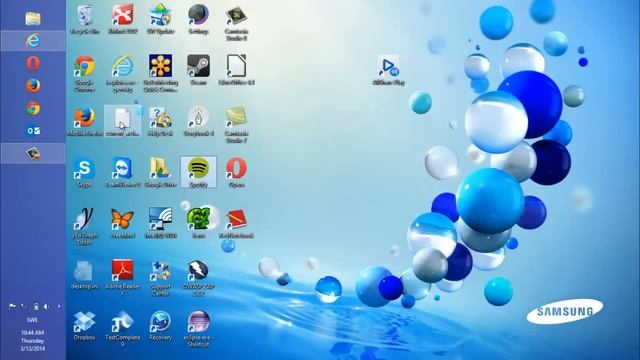Open the volume speaker tray icon

(47, 306)
